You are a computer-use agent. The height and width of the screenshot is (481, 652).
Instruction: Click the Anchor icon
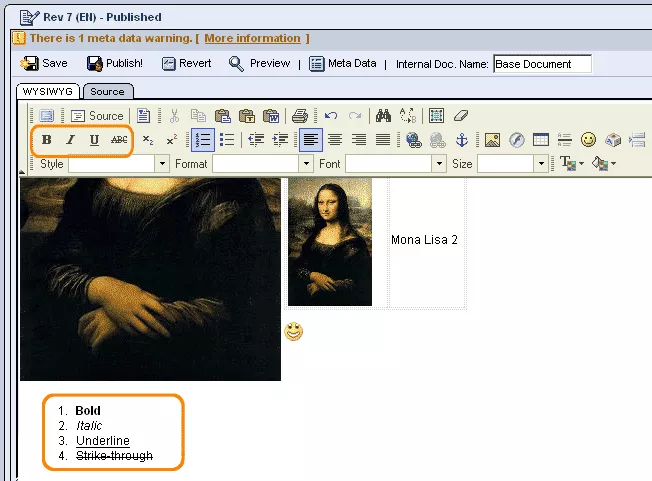pyautogui.click(x=462, y=140)
